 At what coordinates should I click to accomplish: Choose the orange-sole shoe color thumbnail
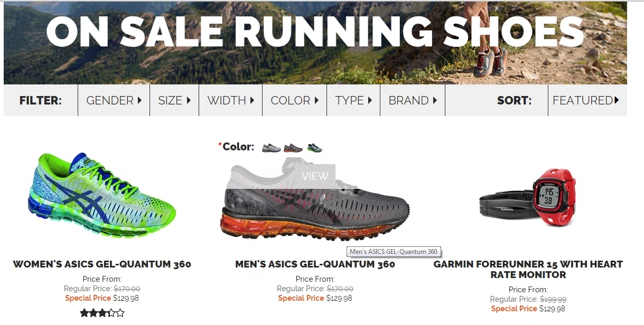pos(293,148)
